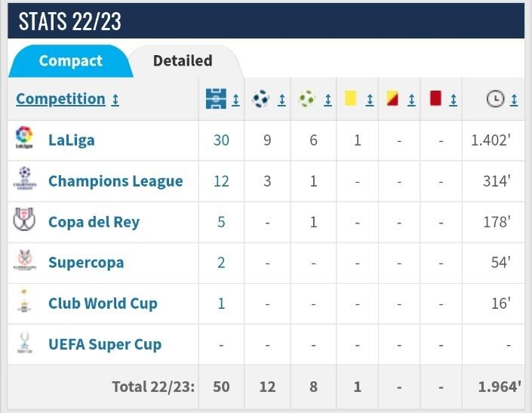Sort by yellow card icon
Image resolution: width=532 pixels, height=413 pixels.
pyautogui.click(x=350, y=99)
